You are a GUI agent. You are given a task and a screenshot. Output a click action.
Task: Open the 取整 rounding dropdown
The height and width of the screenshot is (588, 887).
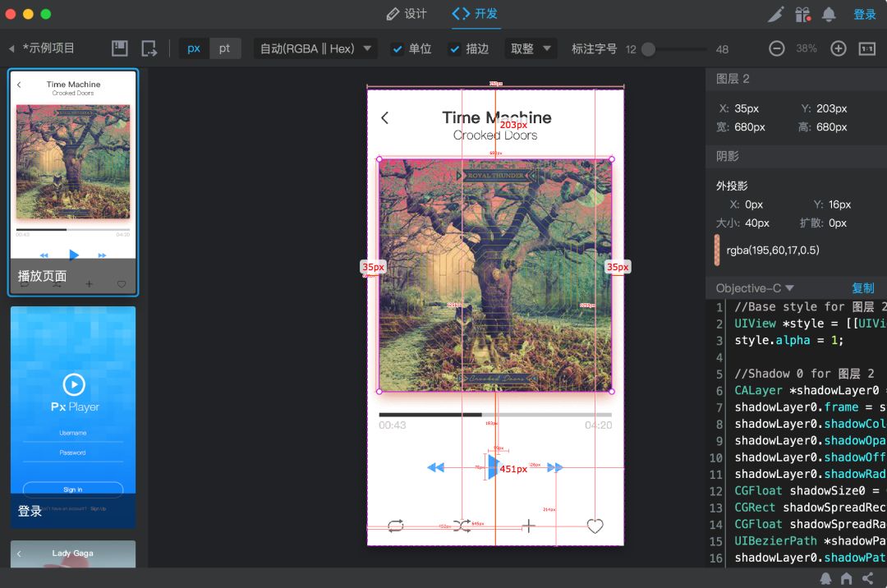tap(530, 48)
